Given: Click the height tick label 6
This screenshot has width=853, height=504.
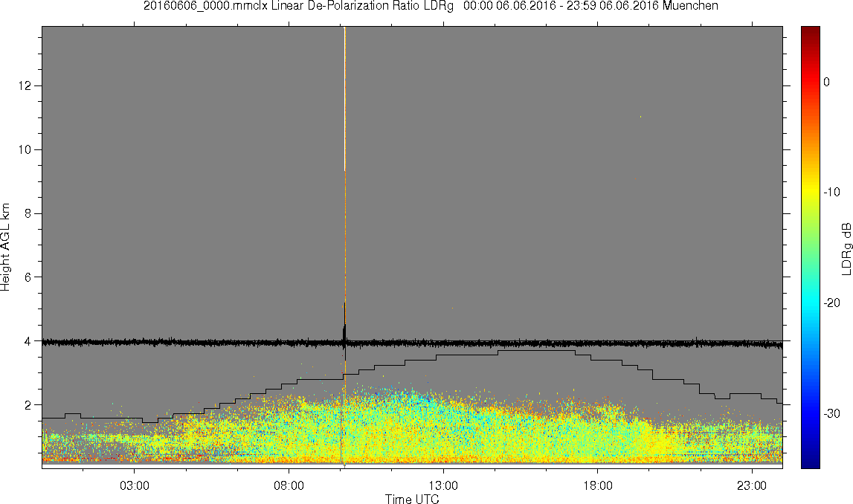Looking at the screenshot, I should pos(29,277).
